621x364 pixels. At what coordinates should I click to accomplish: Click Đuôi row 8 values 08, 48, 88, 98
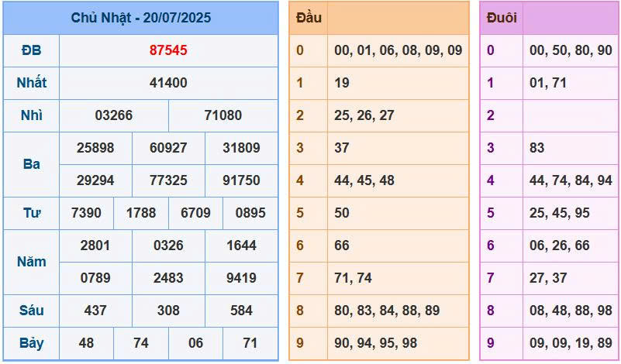571,310
